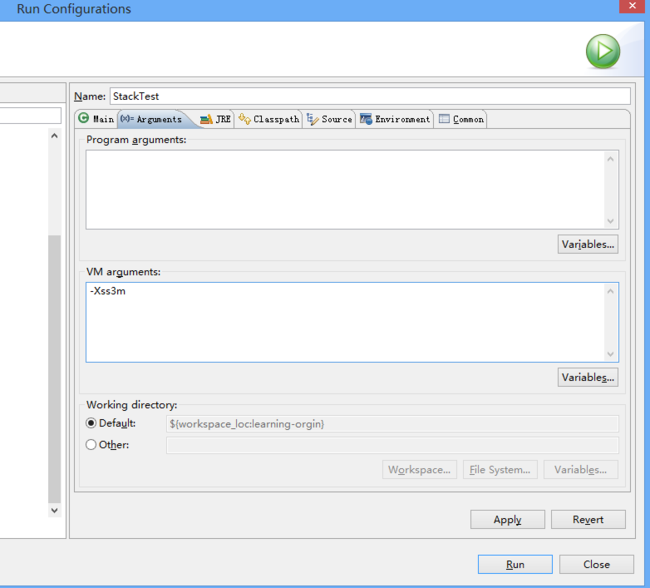The width and height of the screenshot is (650, 588).
Task: Select the Default working directory radio
Action: click(91, 423)
